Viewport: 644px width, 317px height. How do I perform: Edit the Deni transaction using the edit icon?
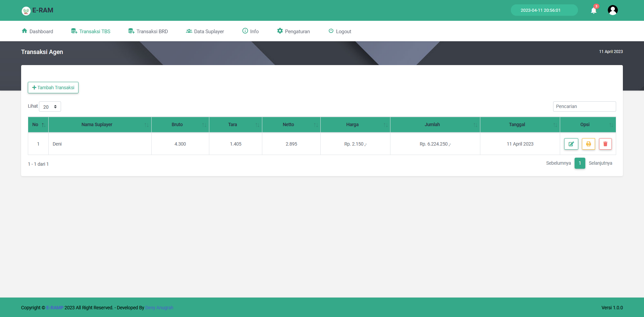point(571,144)
